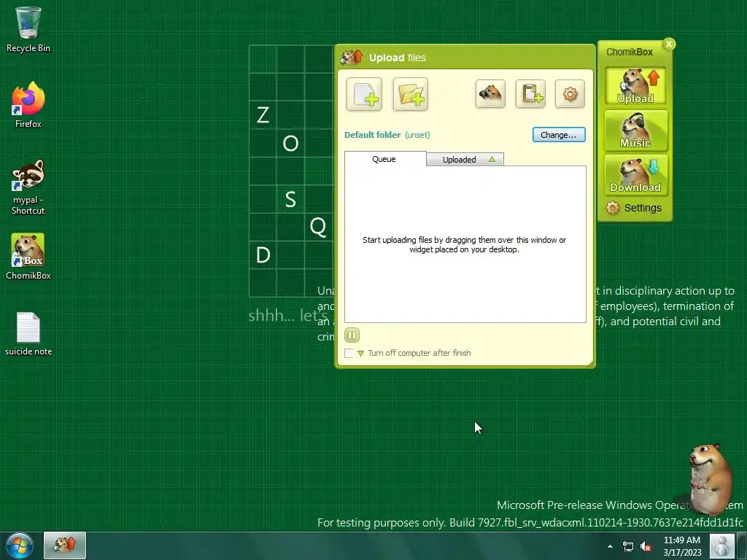Viewport: 747px width, 560px height.
Task: Click the hamster mascot on desktop
Action: click(709, 478)
